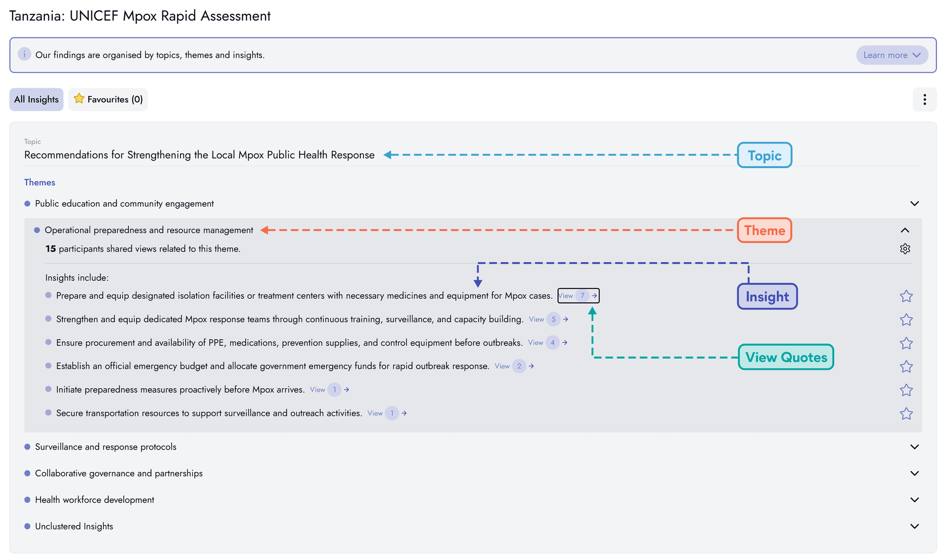This screenshot has width=946, height=560.
Task: Select the Surveillance and response protocols theme title
Action: coord(106,447)
